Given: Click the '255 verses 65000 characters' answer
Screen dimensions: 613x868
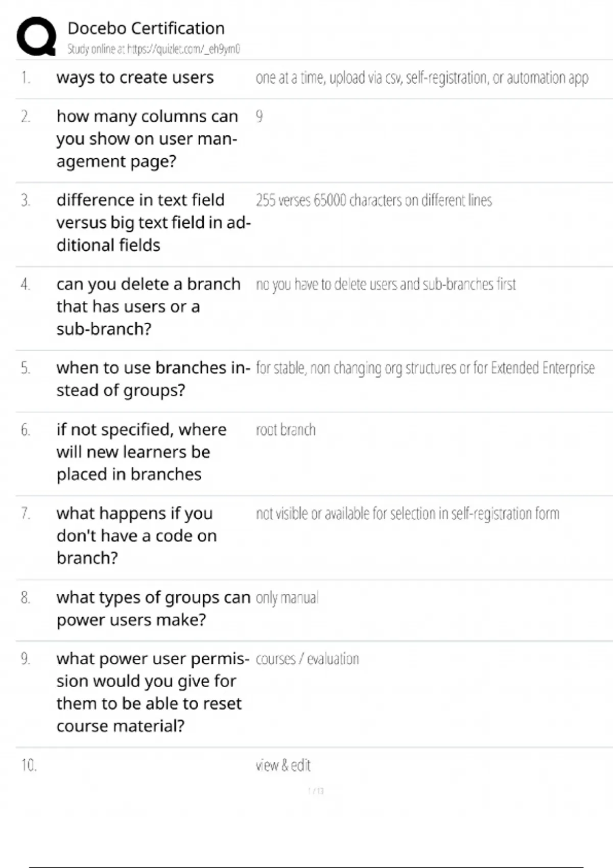Looking at the screenshot, I should tap(373, 200).
